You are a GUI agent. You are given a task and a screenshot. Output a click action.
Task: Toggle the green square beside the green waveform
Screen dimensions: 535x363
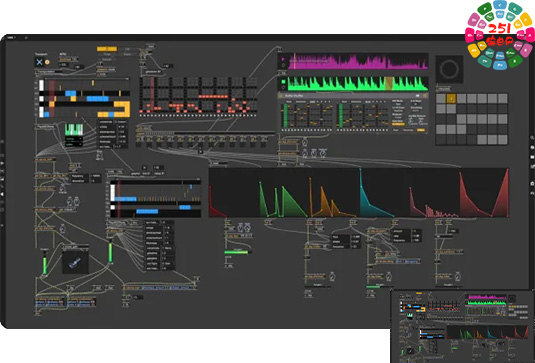(x=283, y=82)
